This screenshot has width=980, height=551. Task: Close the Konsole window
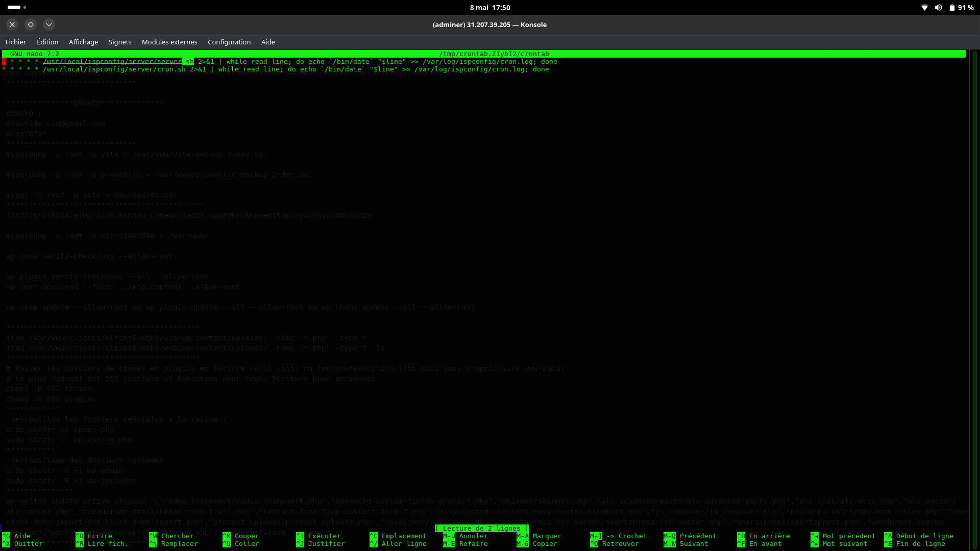click(12, 24)
